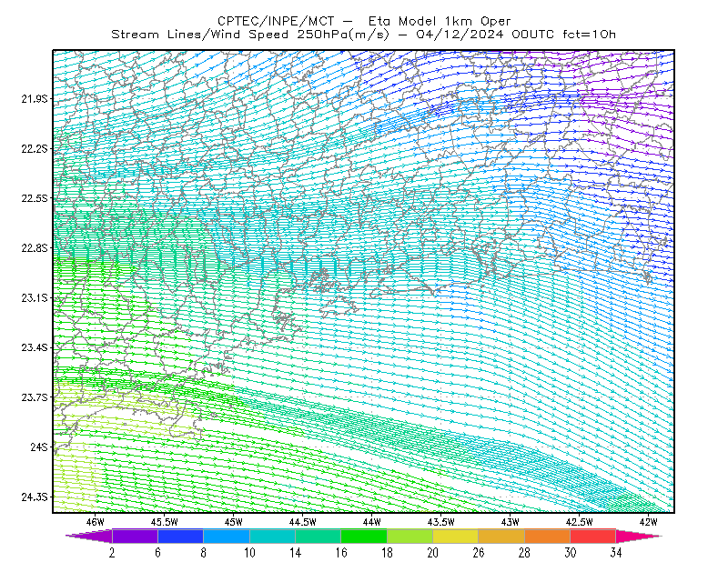Click colorbar value label 30
The height and width of the screenshot is (562, 728).
(x=571, y=553)
